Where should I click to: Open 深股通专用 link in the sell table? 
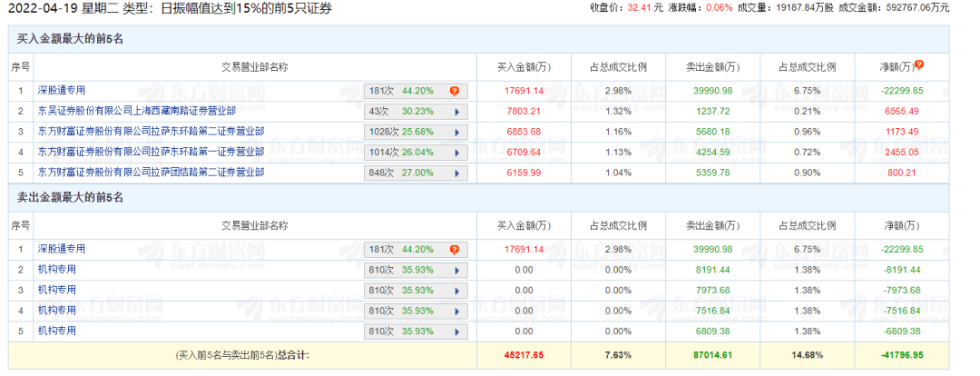[62, 249]
